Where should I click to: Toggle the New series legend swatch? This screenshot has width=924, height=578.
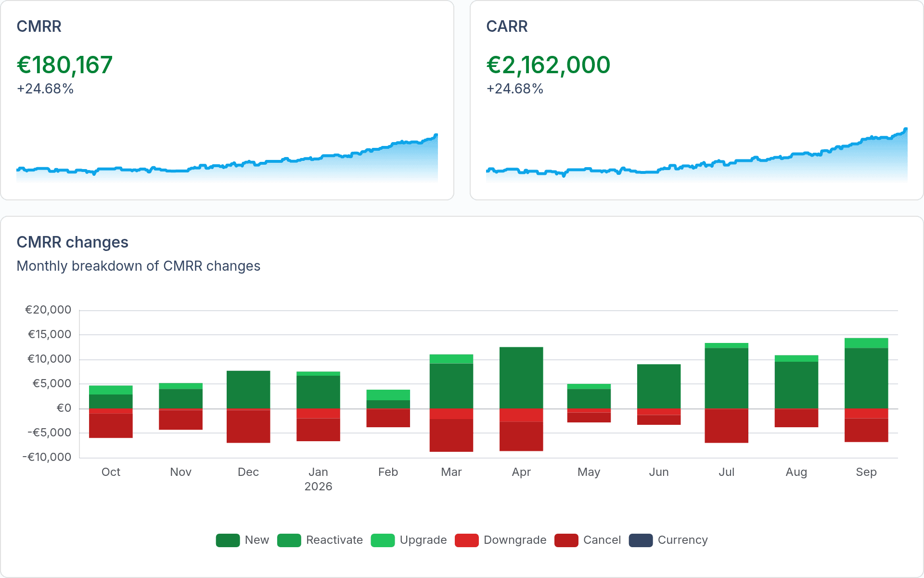coord(228,540)
